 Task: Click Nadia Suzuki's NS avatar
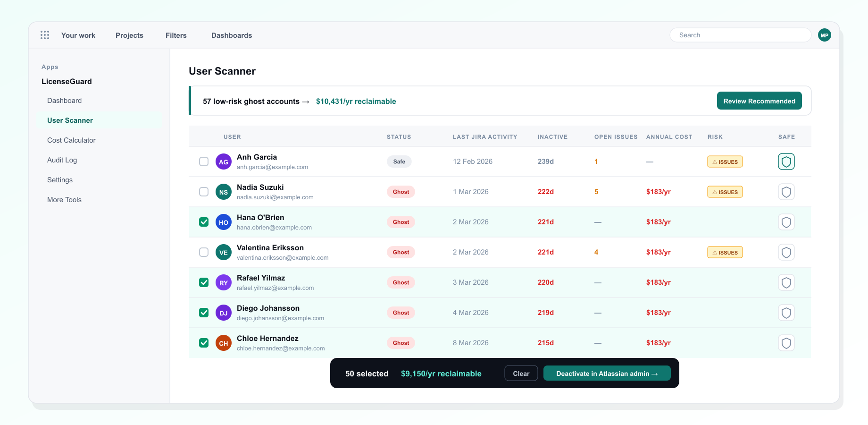point(224,192)
